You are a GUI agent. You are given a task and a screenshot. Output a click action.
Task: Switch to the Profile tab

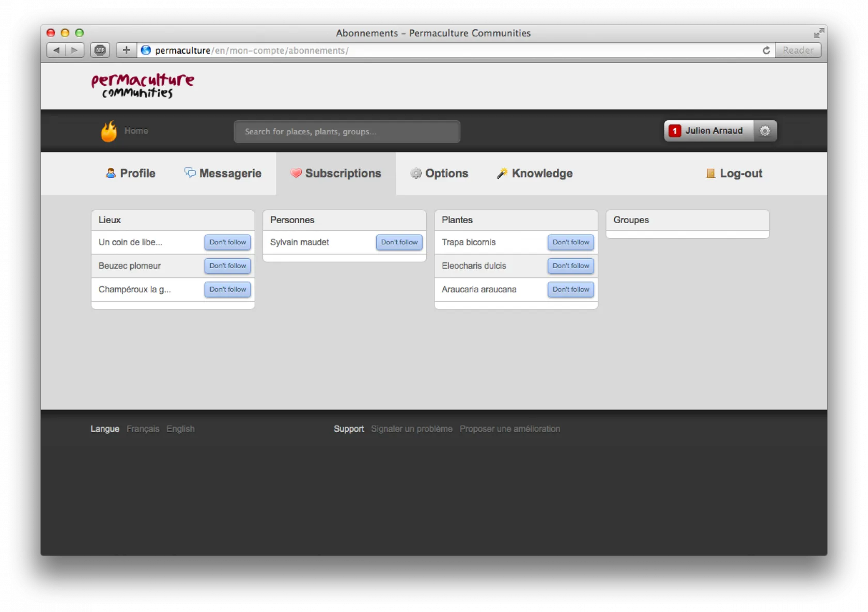(x=131, y=174)
